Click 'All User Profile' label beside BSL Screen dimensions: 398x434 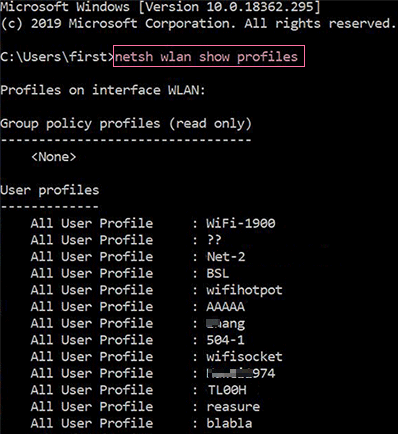tap(92, 273)
